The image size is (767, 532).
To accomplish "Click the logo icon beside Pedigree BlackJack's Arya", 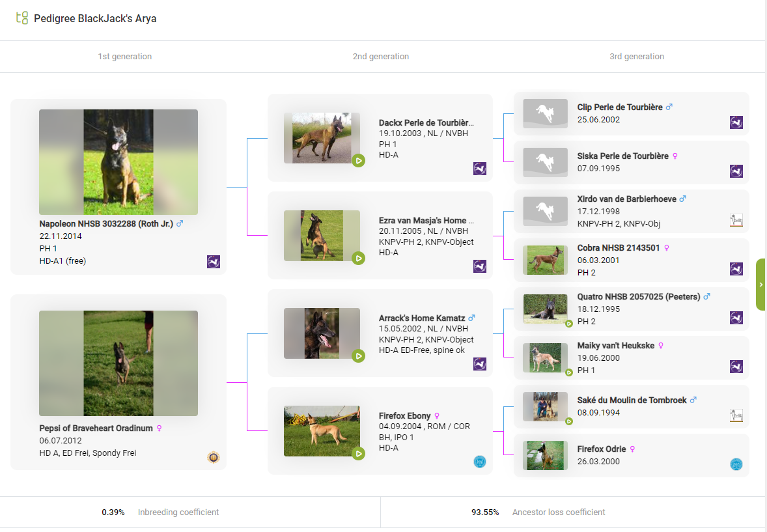I will (22, 18).
